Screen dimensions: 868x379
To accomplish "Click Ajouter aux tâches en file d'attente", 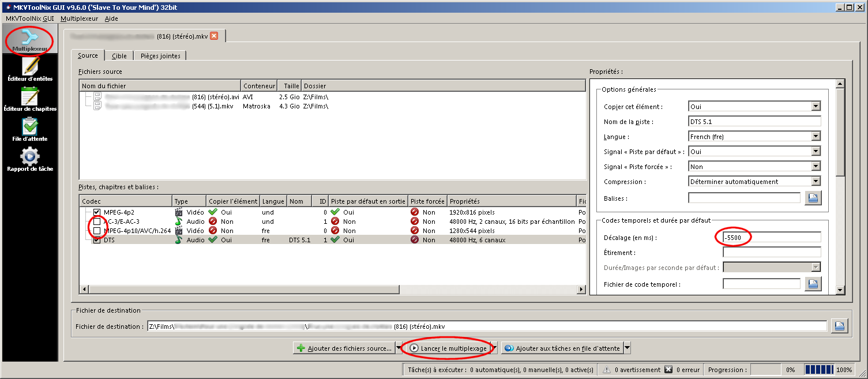I will 562,348.
